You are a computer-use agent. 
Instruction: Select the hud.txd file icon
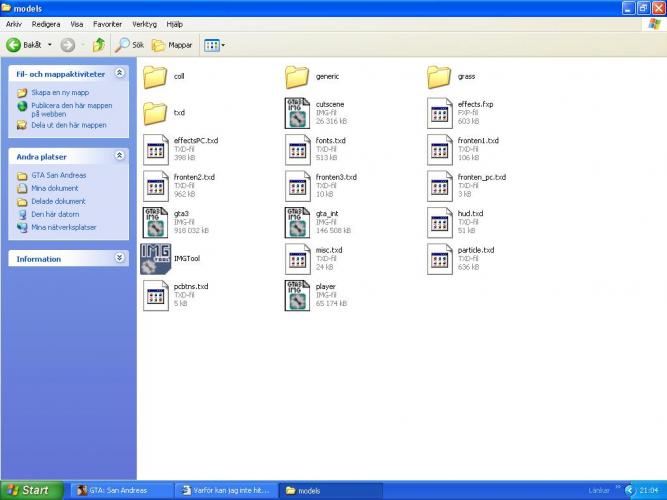[x=440, y=223]
